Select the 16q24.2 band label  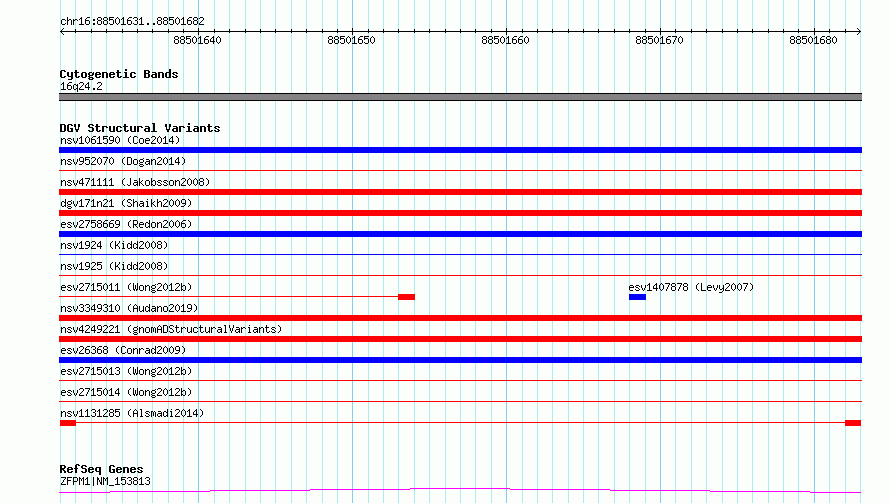coord(81,86)
